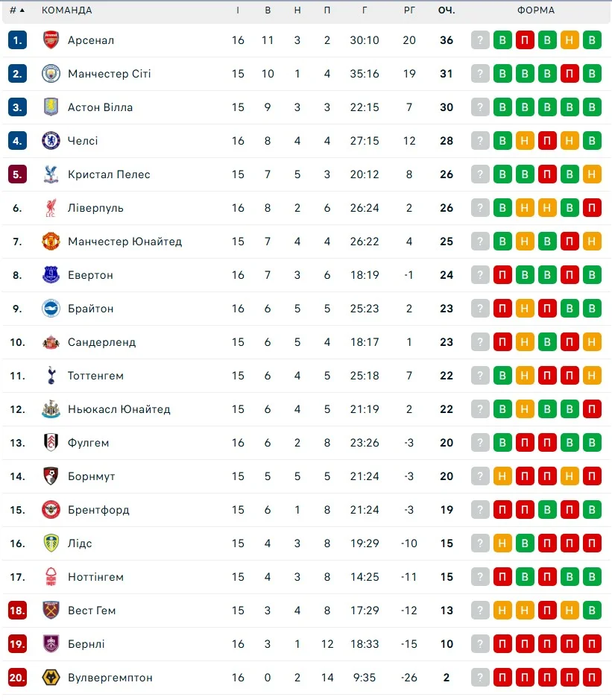Click the Tottenham crest icon
The width and height of the screenshot is (612, 700).
tap(51, 376)
